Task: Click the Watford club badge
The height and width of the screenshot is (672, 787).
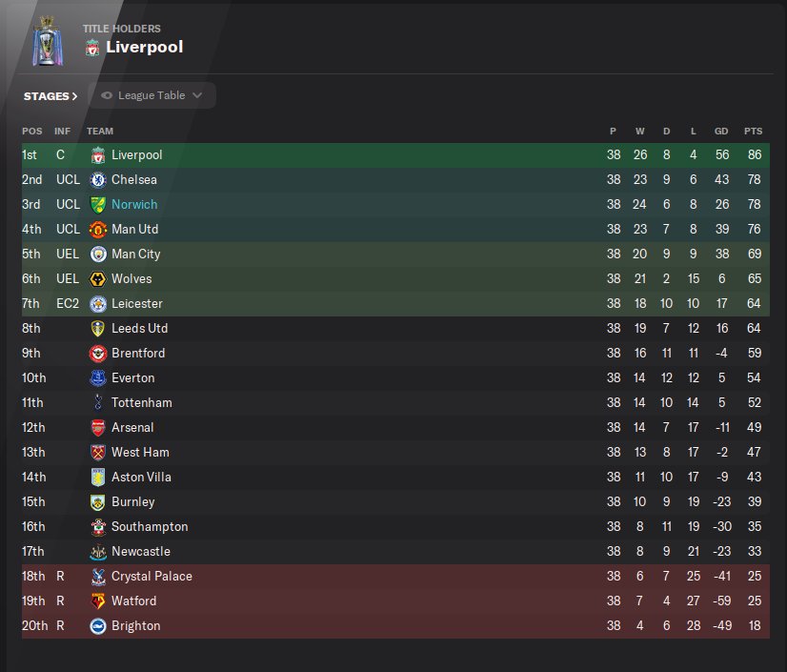Action: (x=97, y=601)
